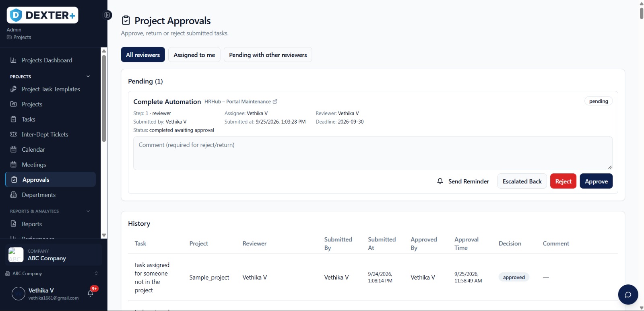Switch to Pending with other reviewers tab
This screenshot has width=644, height=311.
268,55
